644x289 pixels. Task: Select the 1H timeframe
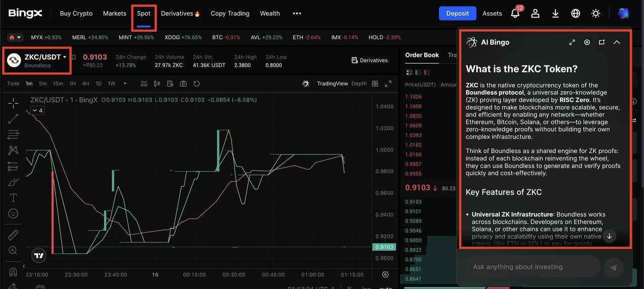72,84
